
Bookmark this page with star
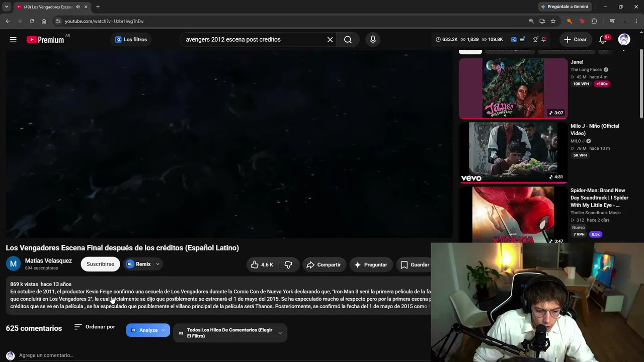click(553, 21)
